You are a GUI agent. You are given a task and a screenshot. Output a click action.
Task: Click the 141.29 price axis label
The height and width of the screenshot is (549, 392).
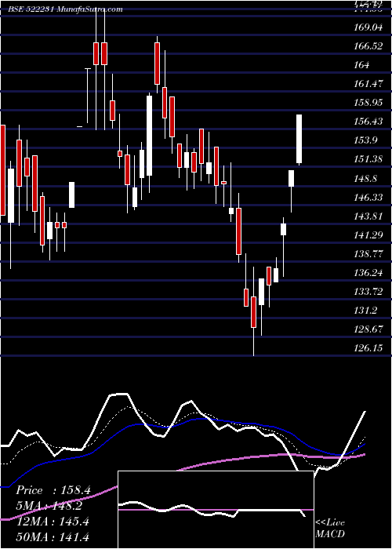point(368,235)
